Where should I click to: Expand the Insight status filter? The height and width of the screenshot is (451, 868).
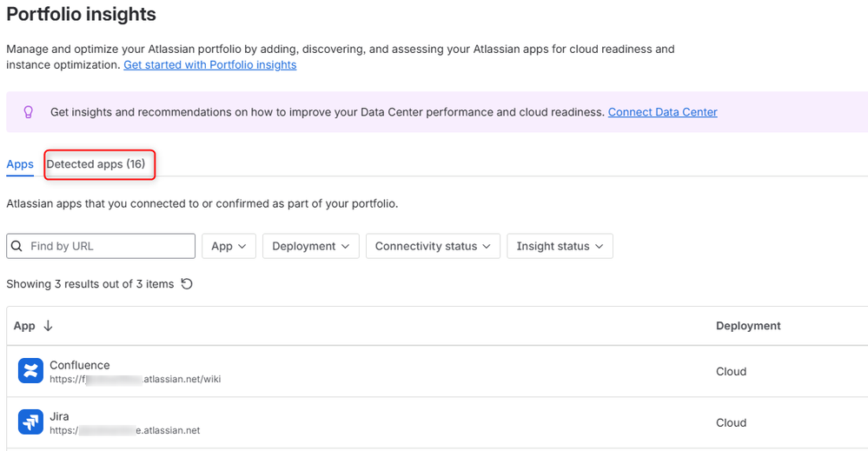(x=560, y=246)
